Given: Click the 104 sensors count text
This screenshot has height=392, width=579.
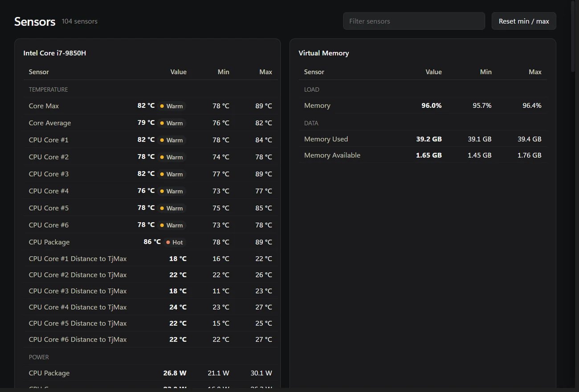Looking at the screenshot, I should [x=79, y=21].
